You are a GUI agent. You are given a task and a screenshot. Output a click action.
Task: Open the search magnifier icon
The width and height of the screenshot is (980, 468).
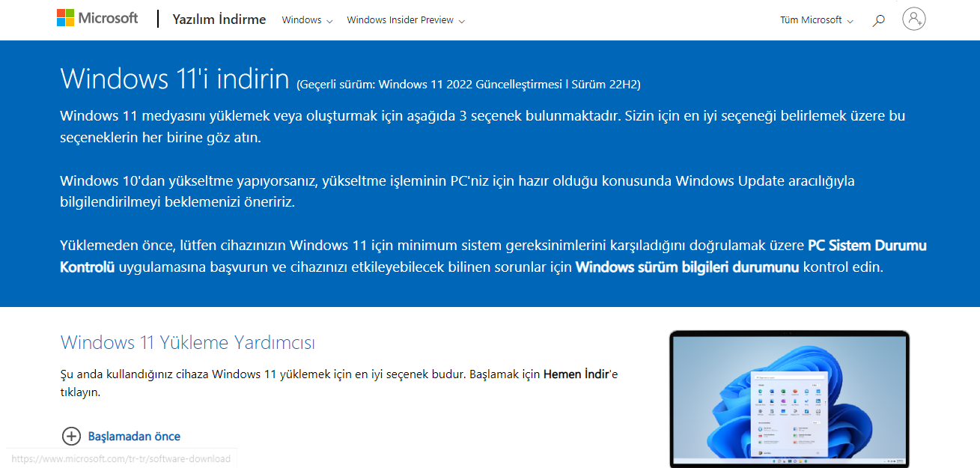coord(879,20)
